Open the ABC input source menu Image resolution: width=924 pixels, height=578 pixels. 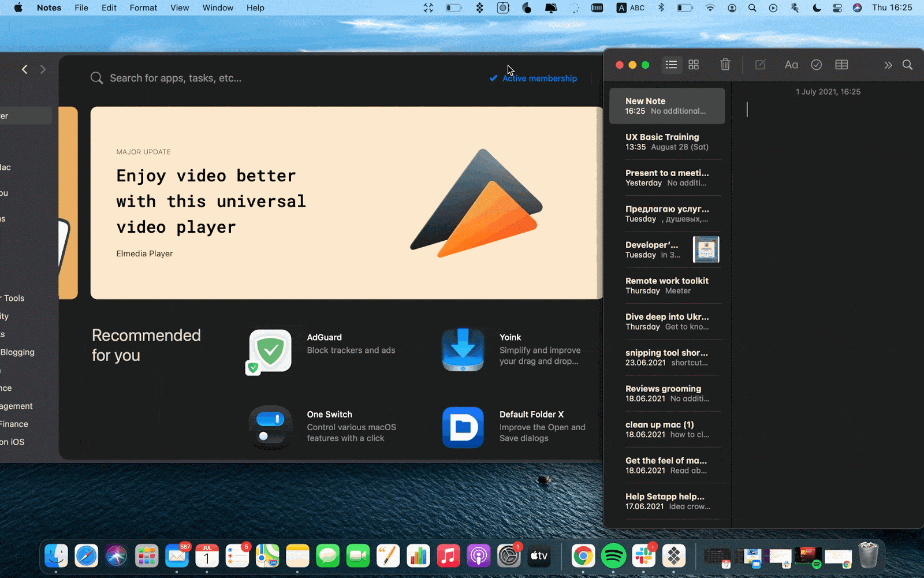(631, 8)
